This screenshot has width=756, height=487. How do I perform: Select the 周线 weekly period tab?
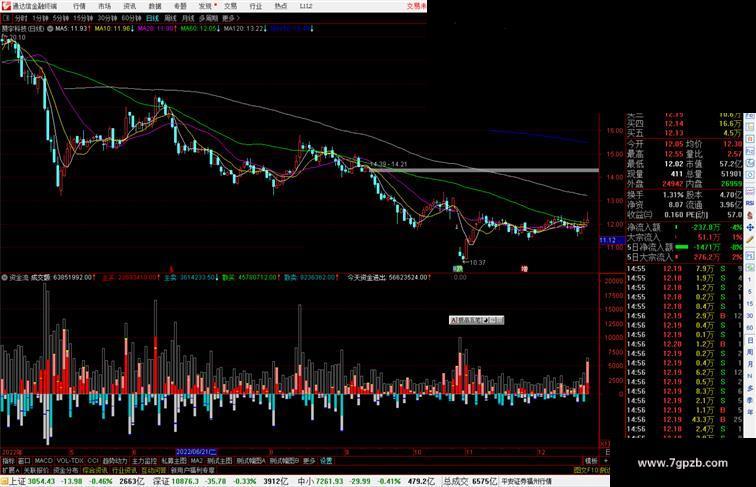coord(170,18)
